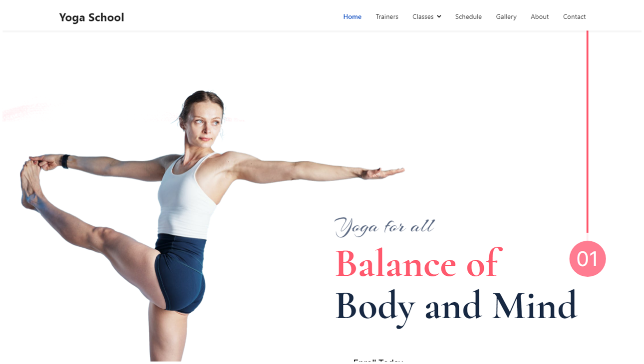Viewport: 644px width, 364px height.
Task: Go to the Trainers page
Action: point(387,16)
